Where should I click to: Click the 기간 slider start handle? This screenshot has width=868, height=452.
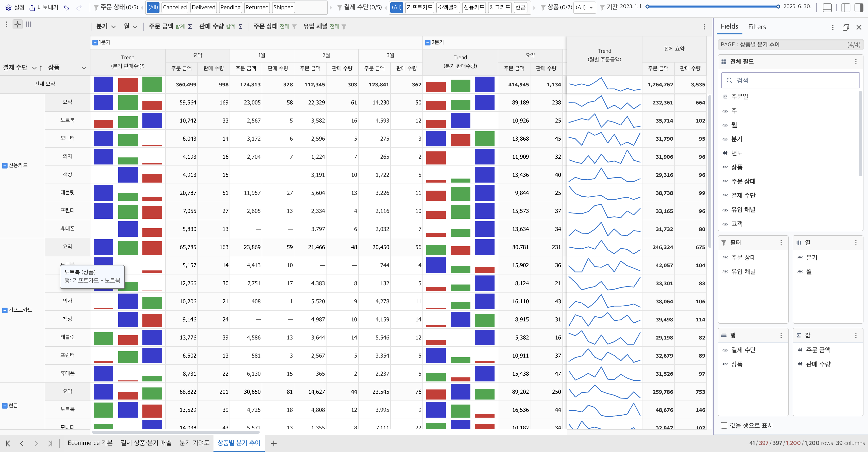tap(647, 6)
